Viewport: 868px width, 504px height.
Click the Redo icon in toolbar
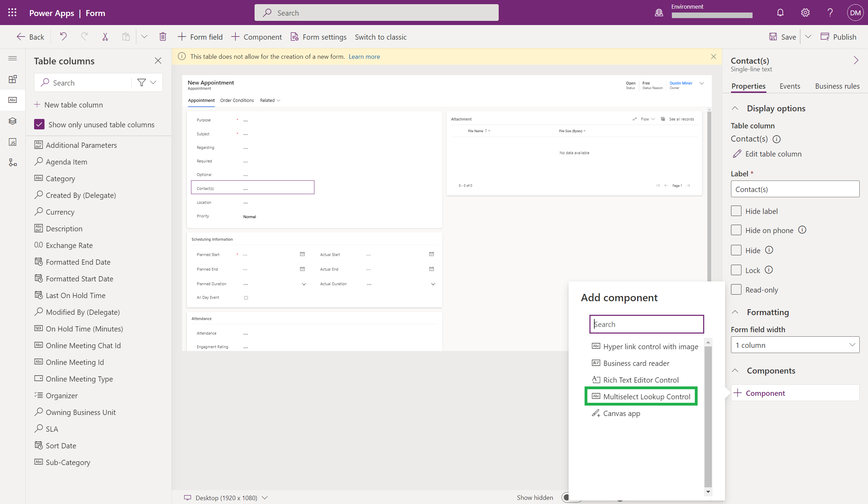pyautogui.click(x=84, y=37)
